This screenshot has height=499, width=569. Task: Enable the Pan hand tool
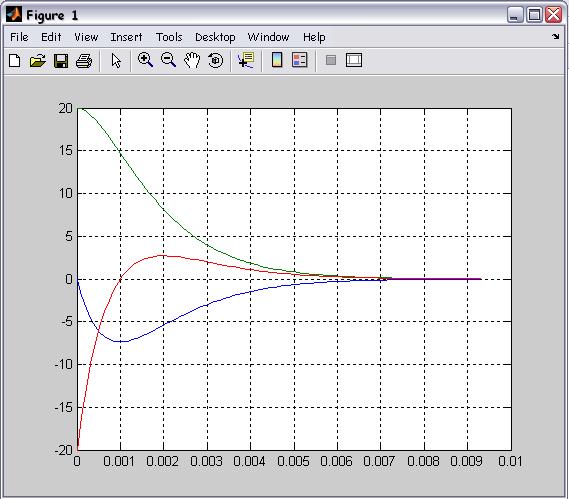pyautogui.click(x=192, y=60)
